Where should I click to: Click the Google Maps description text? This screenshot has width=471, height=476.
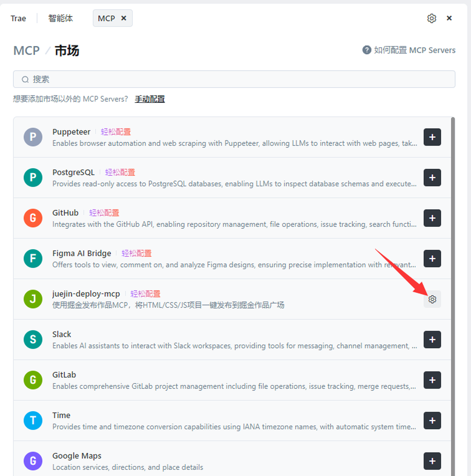coord(128,467)
